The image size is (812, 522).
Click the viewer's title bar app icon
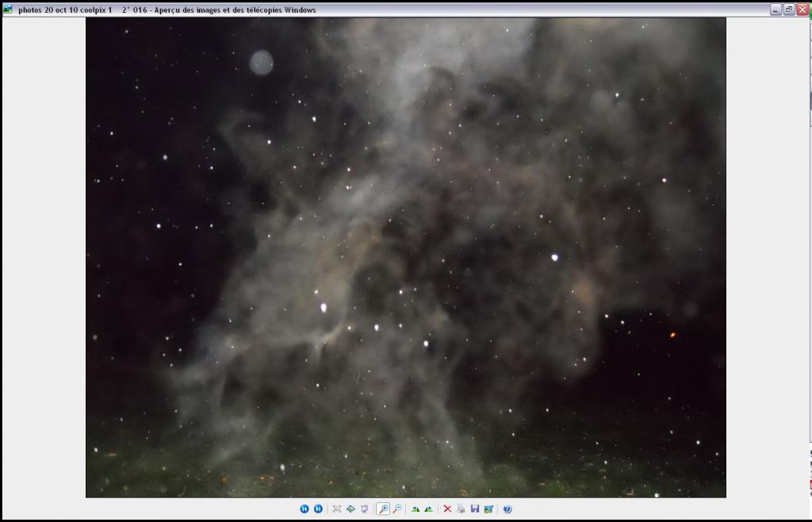[x=8, y=10]
